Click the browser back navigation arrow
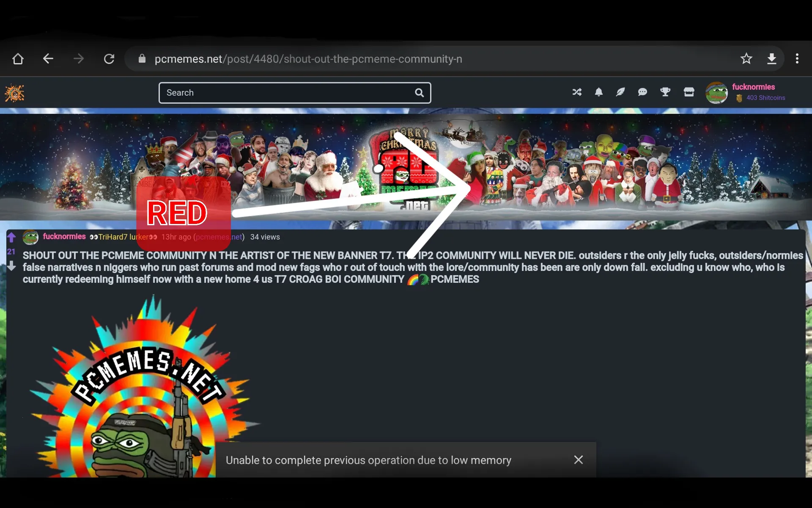812x508 pixels. (48, 58)
